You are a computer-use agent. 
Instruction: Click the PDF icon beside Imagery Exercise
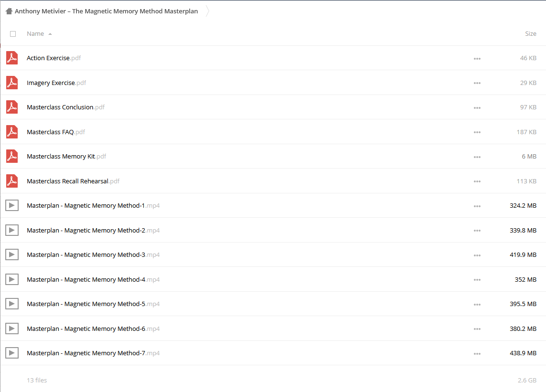coord(12,83)
